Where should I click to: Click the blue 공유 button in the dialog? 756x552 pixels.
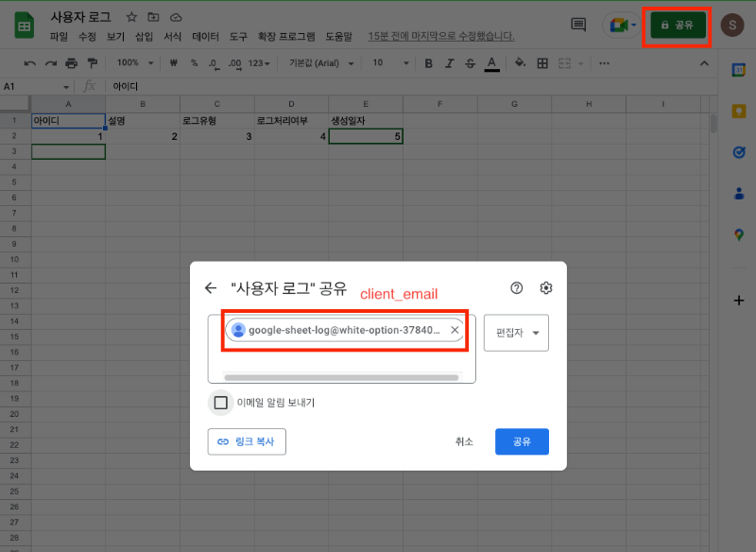click(x=522, y=441)
